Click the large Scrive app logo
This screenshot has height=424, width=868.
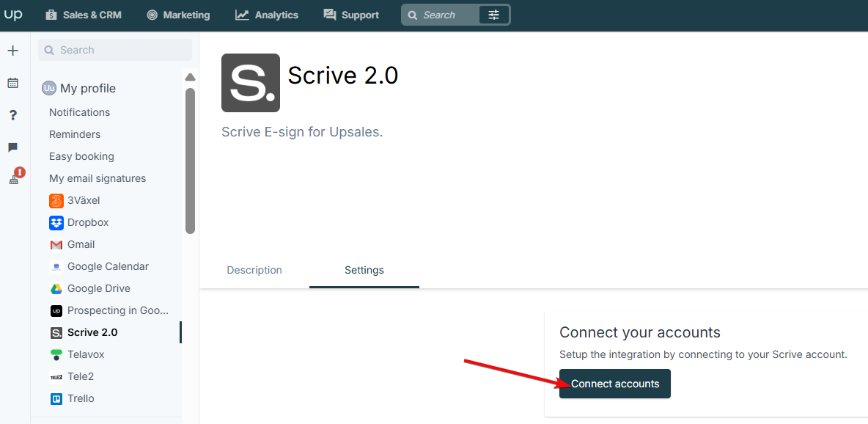250,83
